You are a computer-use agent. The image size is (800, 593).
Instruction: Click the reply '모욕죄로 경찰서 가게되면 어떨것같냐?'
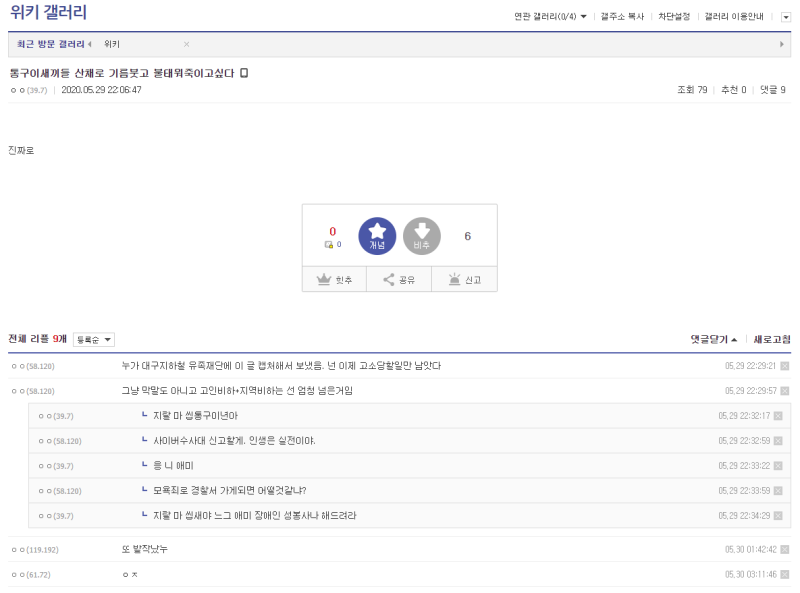click(230, 491)
